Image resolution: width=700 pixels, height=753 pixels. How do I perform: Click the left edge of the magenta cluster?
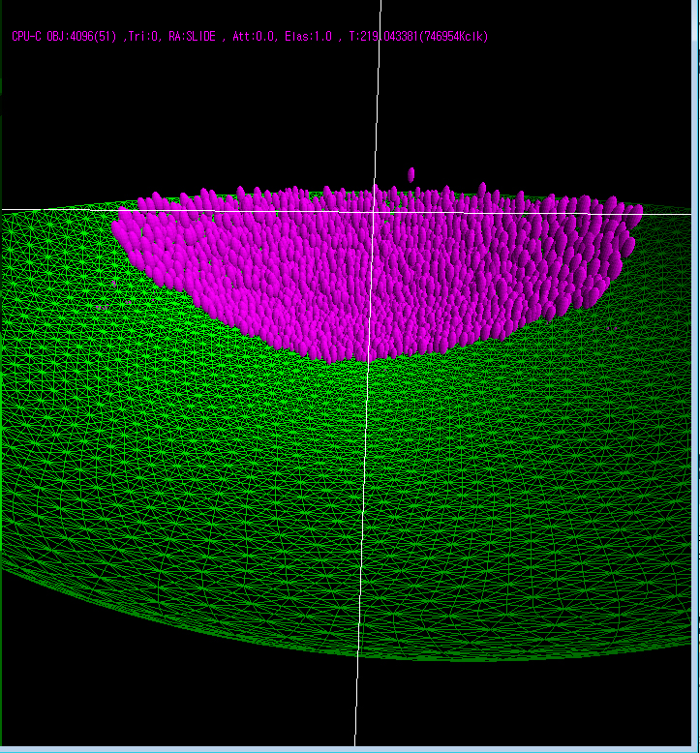pos(118,229)
